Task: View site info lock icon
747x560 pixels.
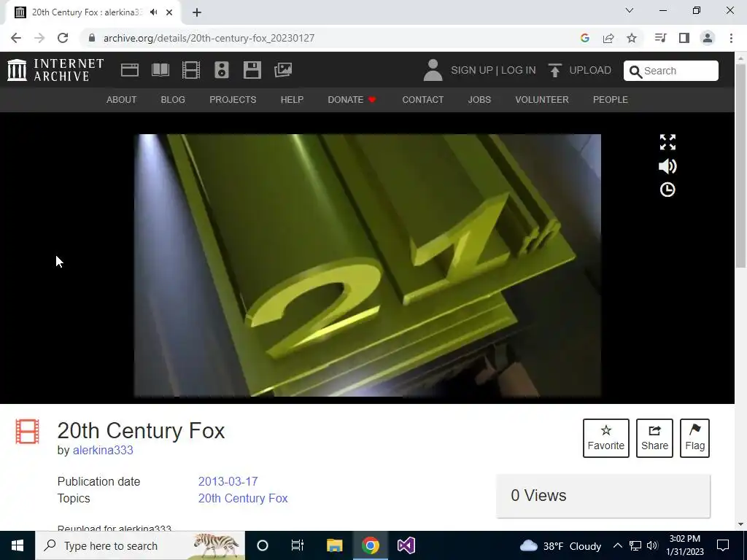Action: coord(92,38)
